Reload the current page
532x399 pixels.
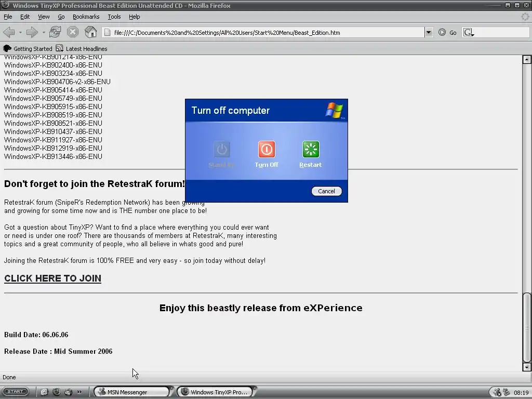point(55,32)
